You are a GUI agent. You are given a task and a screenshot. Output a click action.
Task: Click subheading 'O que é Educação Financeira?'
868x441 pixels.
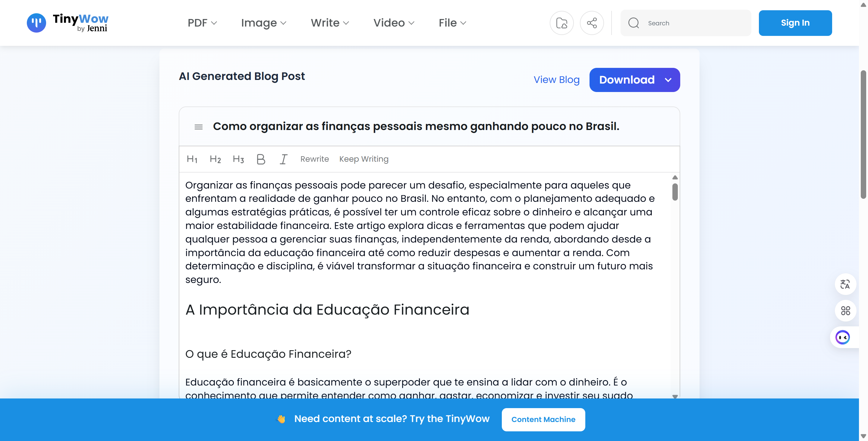pyautogui.click(x=268, y=354)
